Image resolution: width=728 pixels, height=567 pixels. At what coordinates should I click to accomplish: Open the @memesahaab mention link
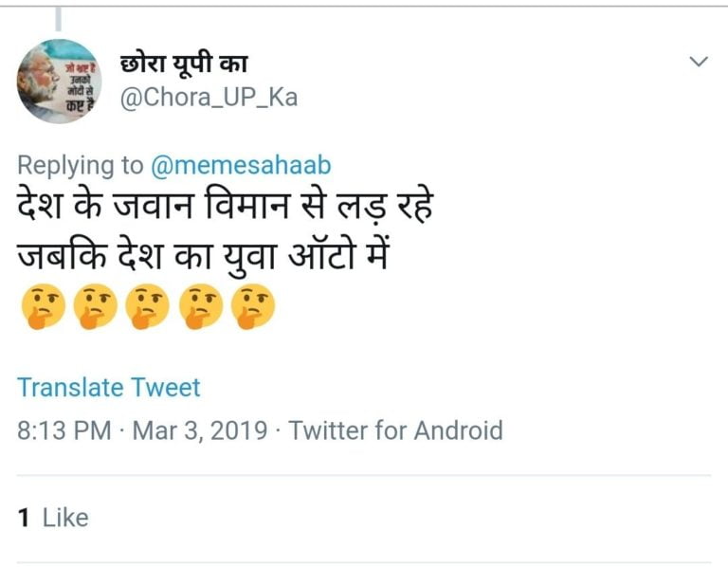pyautogui.click(x=241, y=164)
